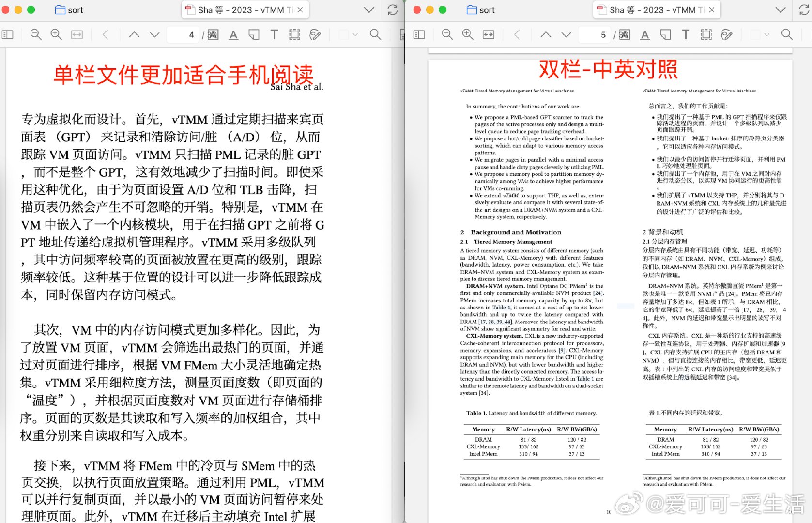Go to previous page in left window

tap(134, 34)
